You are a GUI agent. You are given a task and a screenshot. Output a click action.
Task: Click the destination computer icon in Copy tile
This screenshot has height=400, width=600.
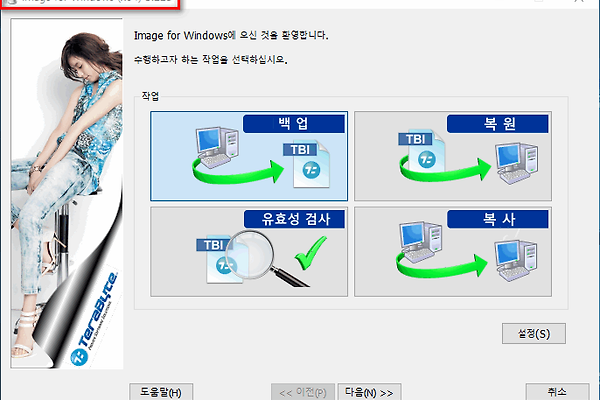pyautogui.click(x=516, y=260)
